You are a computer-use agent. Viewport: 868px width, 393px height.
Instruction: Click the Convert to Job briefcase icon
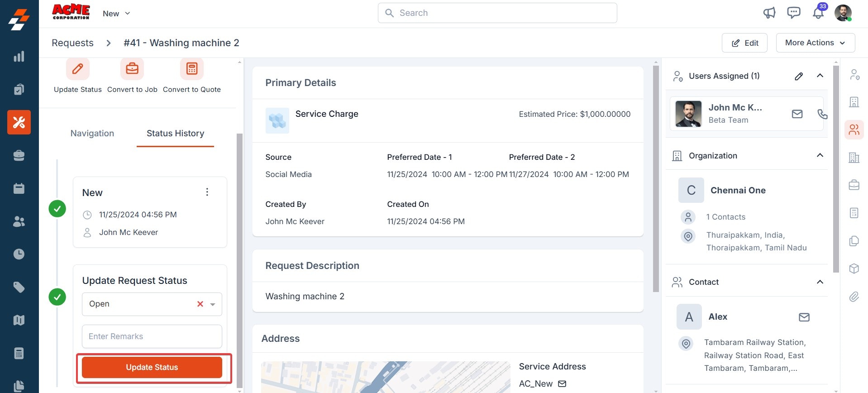pyautogui.click(x=132, y=69)
